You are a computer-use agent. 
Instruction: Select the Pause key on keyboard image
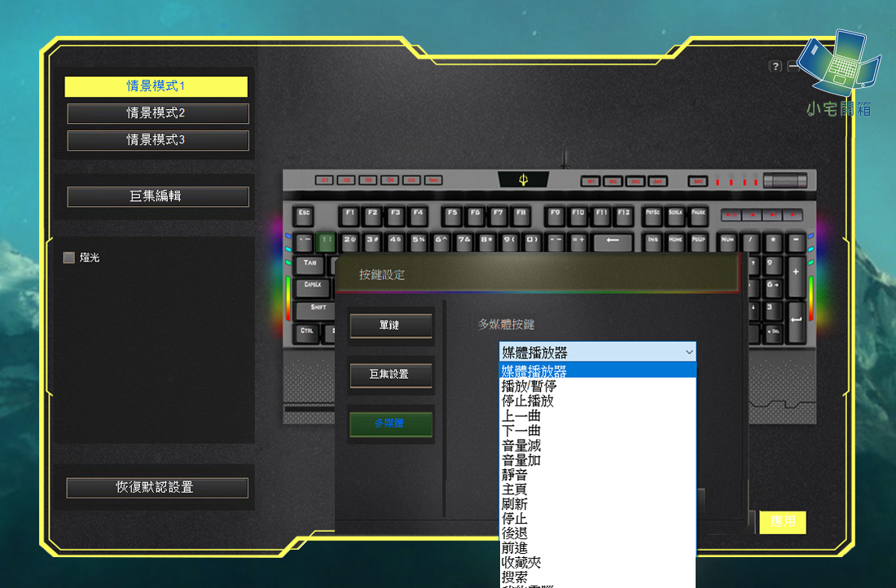click(698, 216)
